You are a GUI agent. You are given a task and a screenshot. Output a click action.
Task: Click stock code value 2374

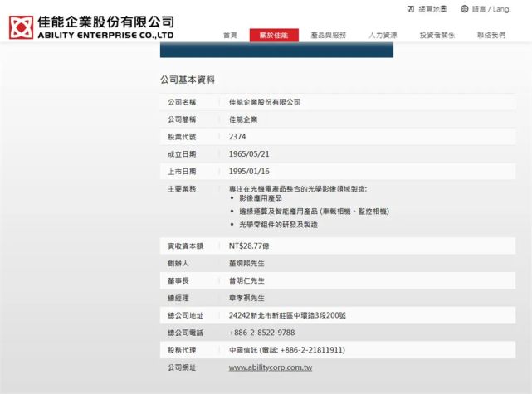[x=237, y=137]
